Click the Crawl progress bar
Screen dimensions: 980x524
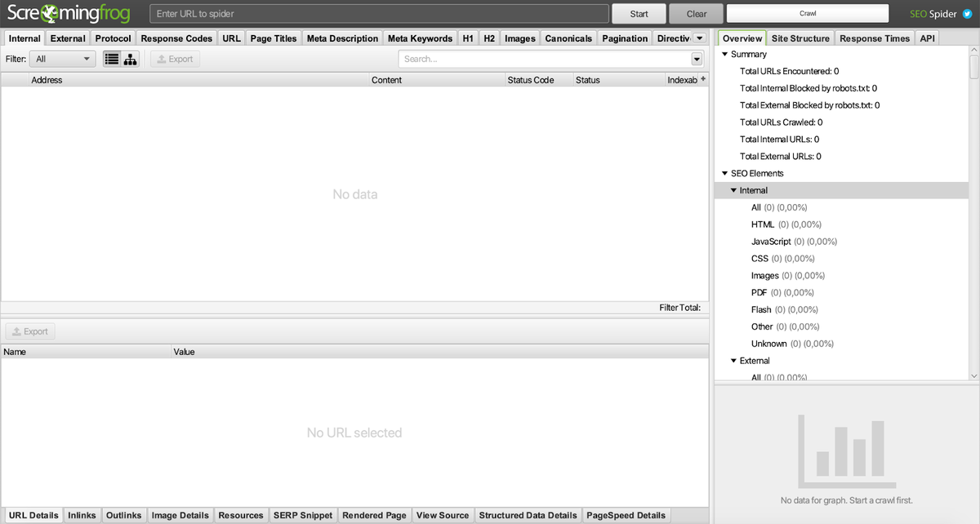[x=808, y=14]
